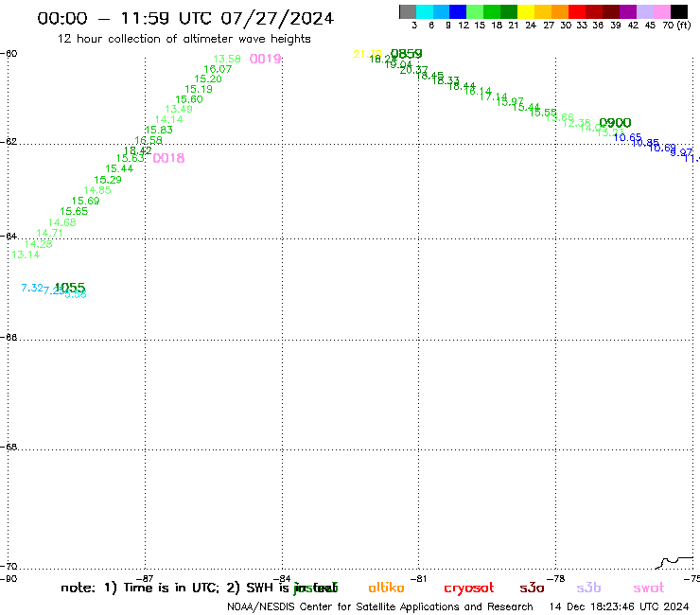Image resolution: width=700 pixels, height=615 pixels.
Task: Click the 's3a' satellite legend label
Action: click(x=532, y=588)
